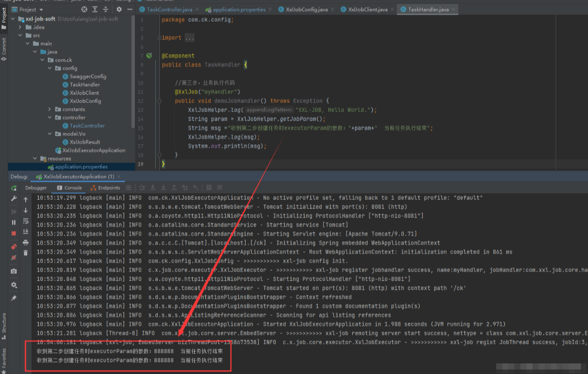Image resolution: width=588 pixels, height=374 pixels.
Task: Toggle soft-wrap in console
Action: (26, 221)
